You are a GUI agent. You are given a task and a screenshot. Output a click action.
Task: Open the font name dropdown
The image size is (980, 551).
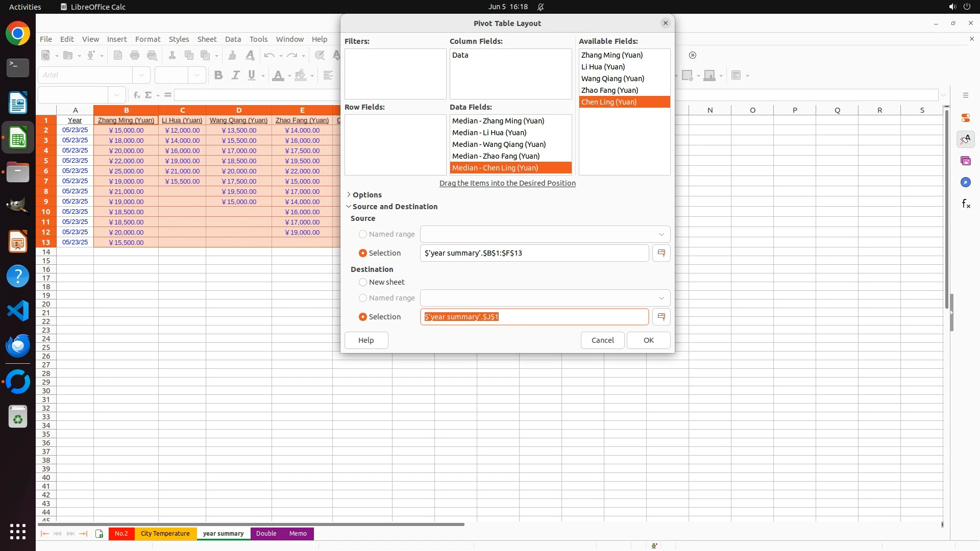tap(141, 75)
